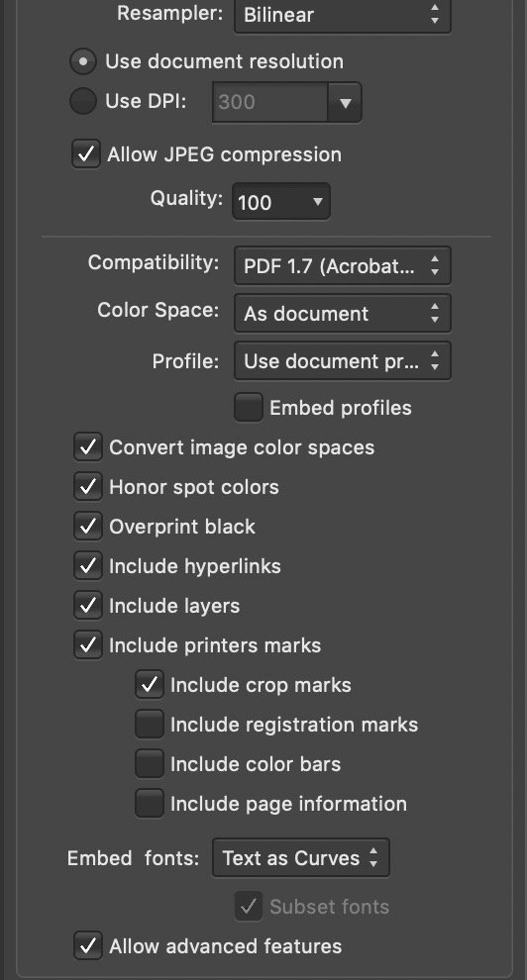
Task: Open the Compatibility PDF 1.7 dropdown
Action: 342,266
